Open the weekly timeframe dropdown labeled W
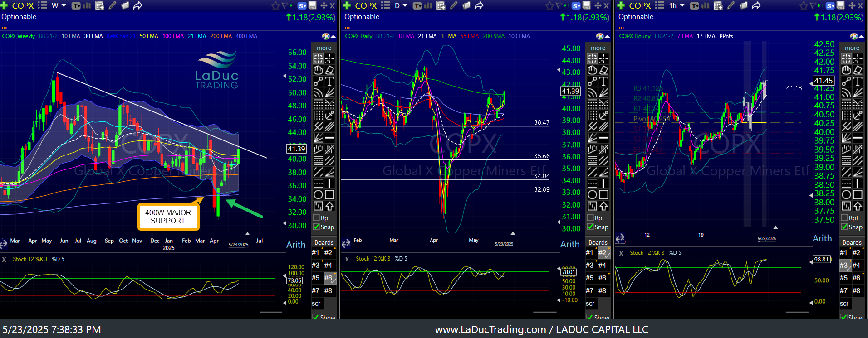868x338 pixels. pyautogui.click(x=59, y=5)
